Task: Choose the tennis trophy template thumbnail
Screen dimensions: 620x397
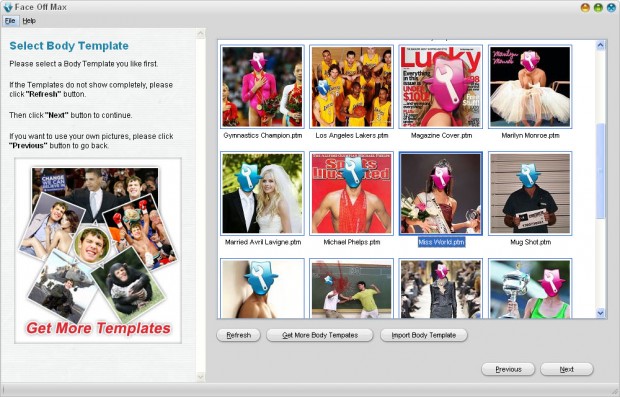Action: point(530,289)
